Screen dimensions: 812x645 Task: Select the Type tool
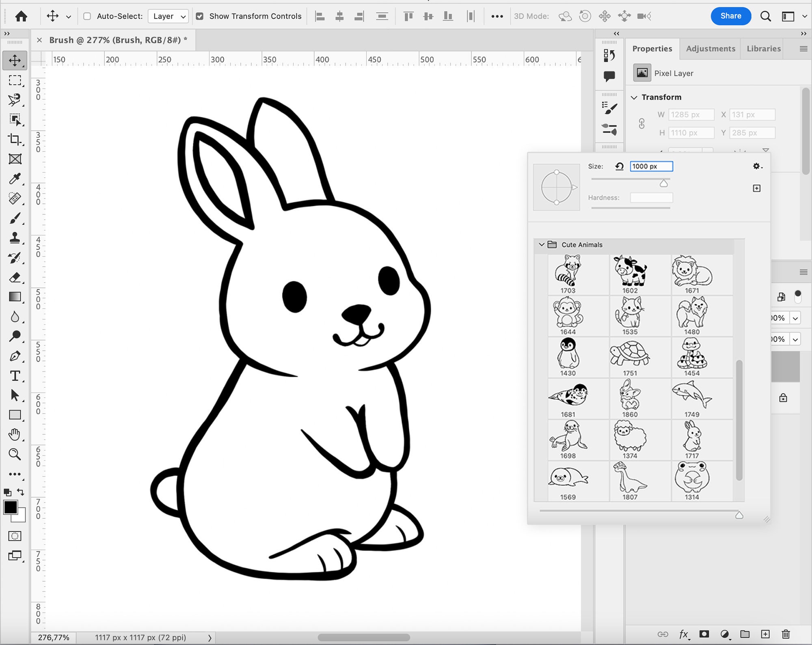(15, 376)
